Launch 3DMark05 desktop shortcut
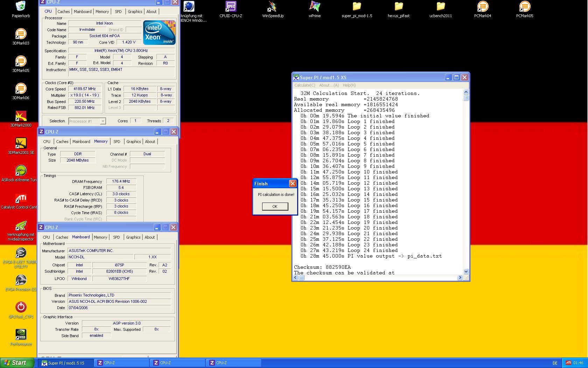 (x=21, y=61)
